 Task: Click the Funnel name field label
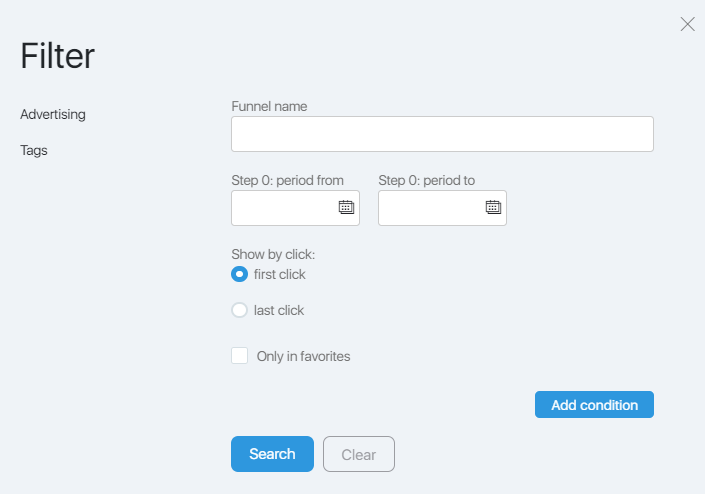pyautogui.click(x=269, y=107)
